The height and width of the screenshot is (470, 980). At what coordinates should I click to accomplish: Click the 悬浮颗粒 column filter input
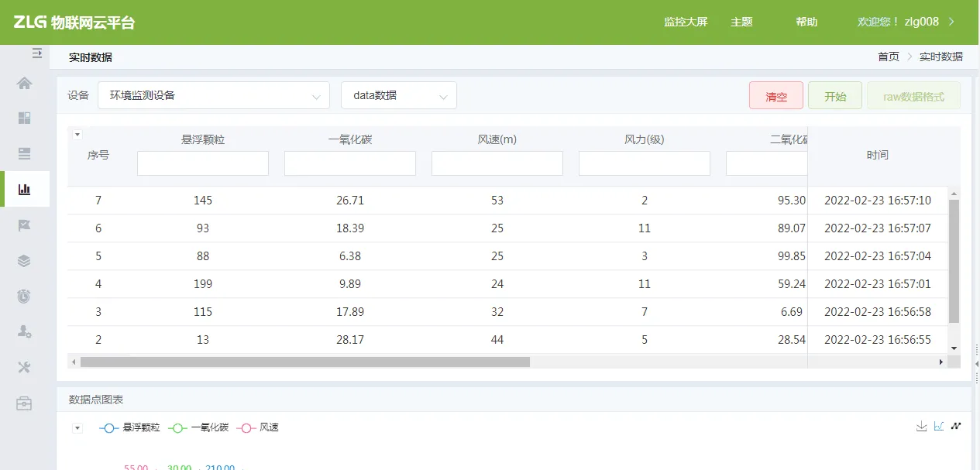click(x=203, y=163)
